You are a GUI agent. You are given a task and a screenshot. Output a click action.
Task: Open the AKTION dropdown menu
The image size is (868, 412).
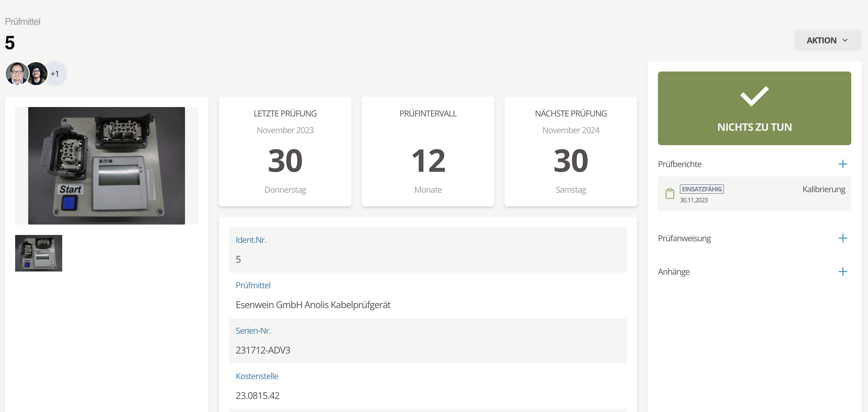pyautogui.click(x=828, y=40)
